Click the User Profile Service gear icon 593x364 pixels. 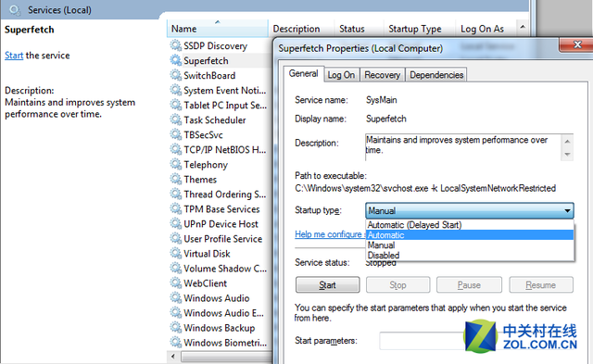pos(175,239)
